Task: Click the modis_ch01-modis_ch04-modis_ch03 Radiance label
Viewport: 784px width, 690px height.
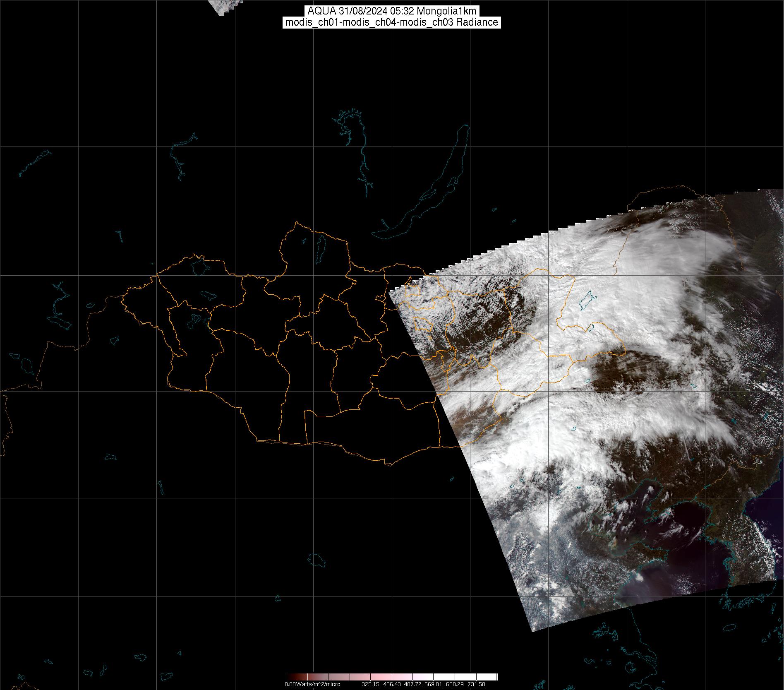Action: [x=391, y=22]
